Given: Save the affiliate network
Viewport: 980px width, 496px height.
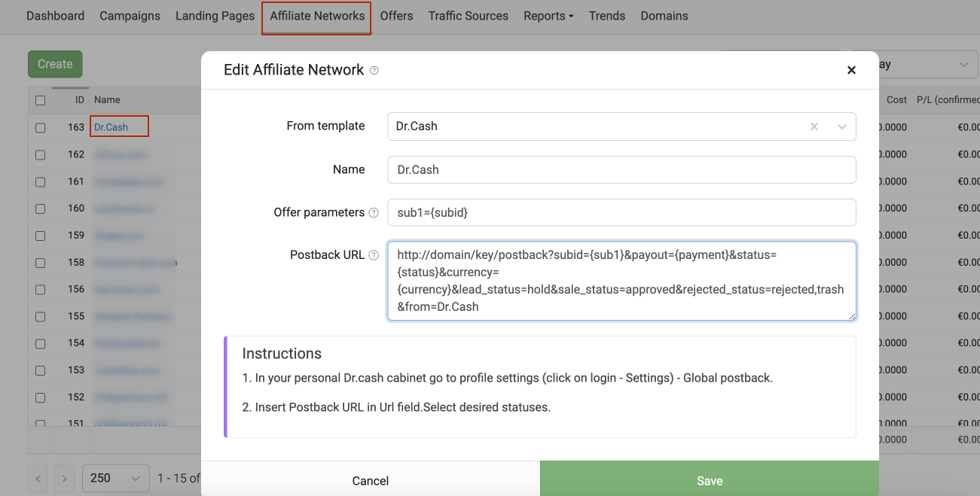Looking at the screenshot, I should point(710,480).
